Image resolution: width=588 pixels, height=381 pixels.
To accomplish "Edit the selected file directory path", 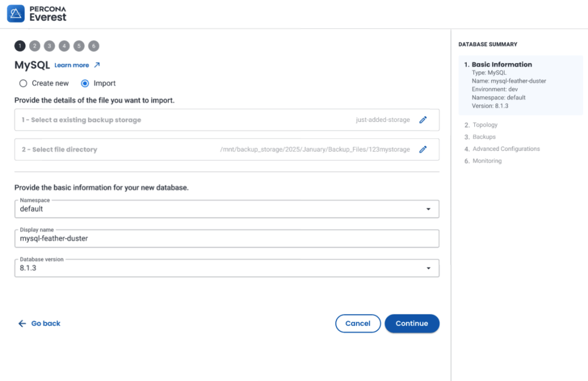I will point(423,149).
